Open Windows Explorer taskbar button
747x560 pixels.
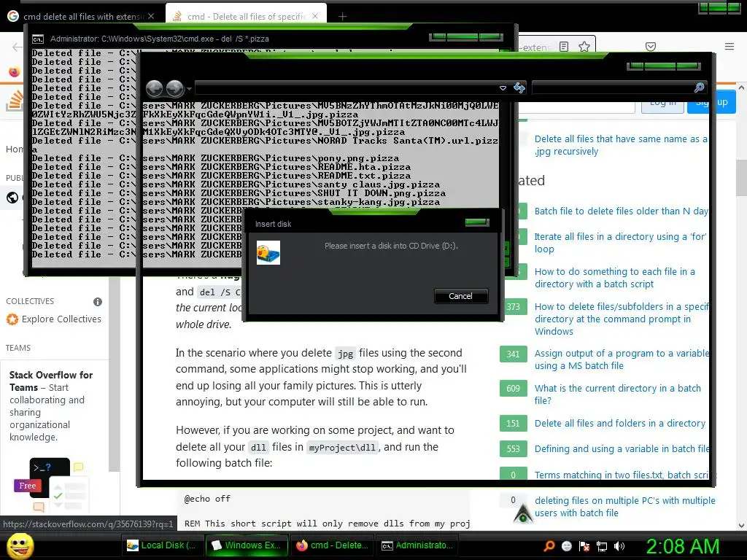click(247, 545)
